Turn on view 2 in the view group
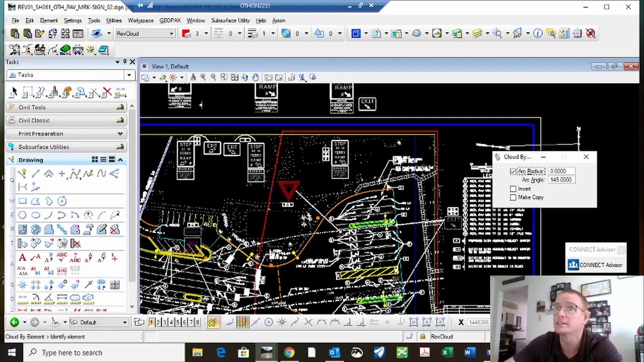 click(x=158, y=322)
